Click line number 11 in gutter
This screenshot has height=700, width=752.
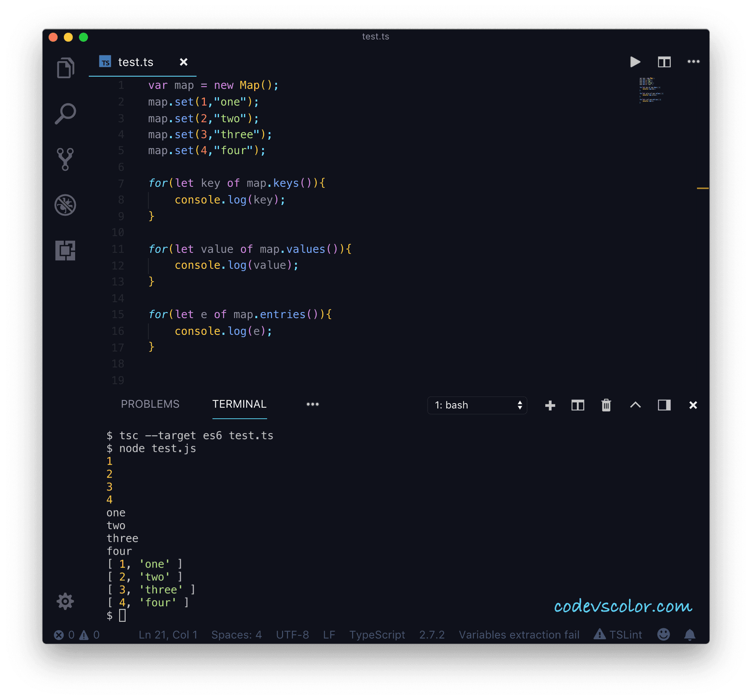click(118, 249)
